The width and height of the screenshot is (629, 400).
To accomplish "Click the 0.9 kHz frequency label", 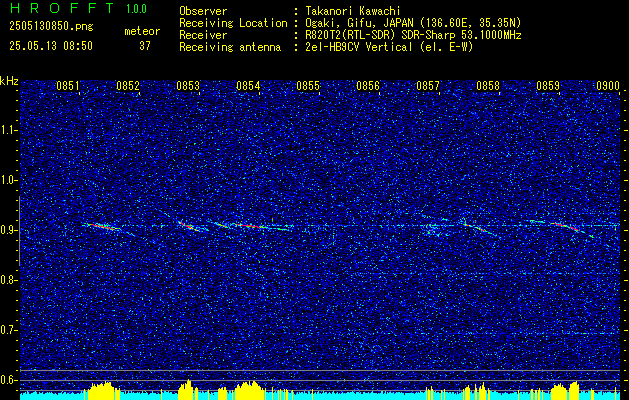I will (x=8, y=230).
